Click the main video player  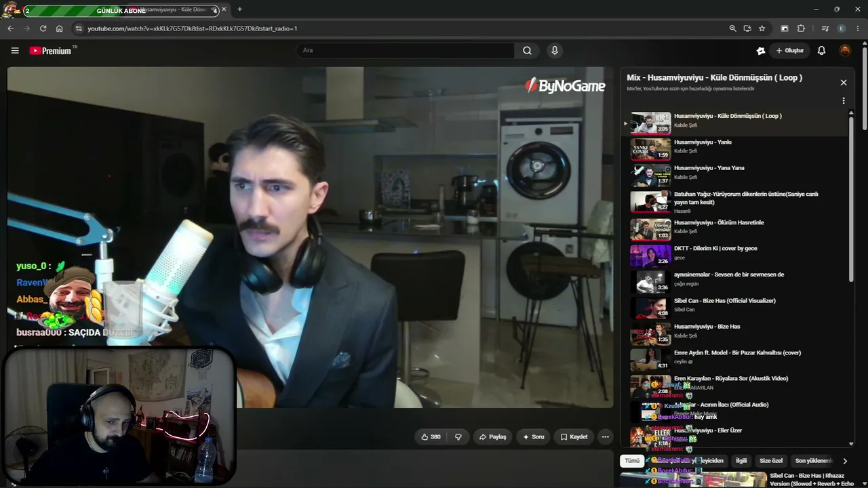click(311, 237)
